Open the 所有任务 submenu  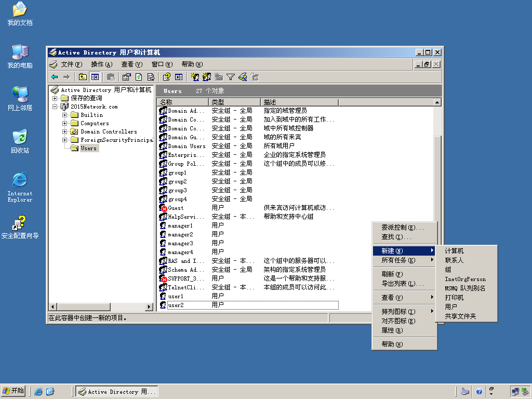click(x=404, y=260)
